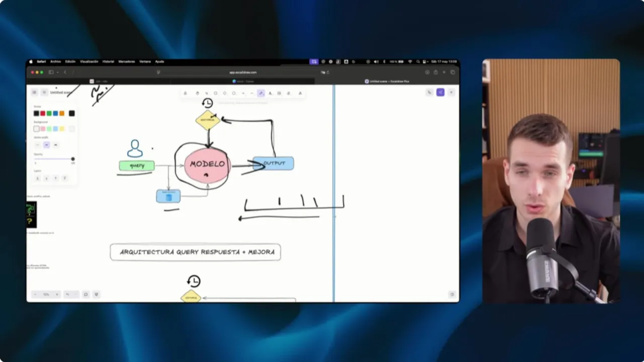Select the rectangle shape tool

(215, 93)
